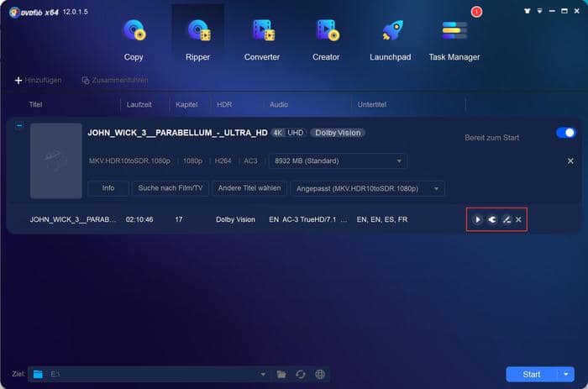
Task: Open the Launchpad module
Action: pos(390,40)
